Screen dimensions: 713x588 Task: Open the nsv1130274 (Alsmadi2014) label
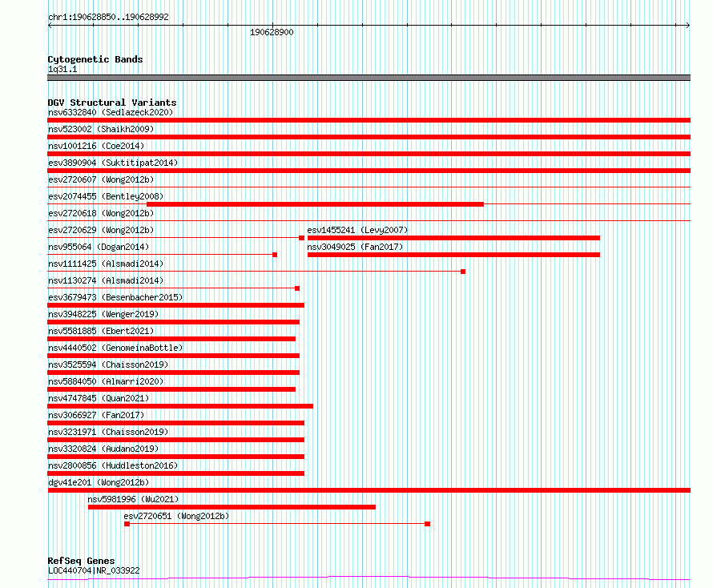[106, 280]
